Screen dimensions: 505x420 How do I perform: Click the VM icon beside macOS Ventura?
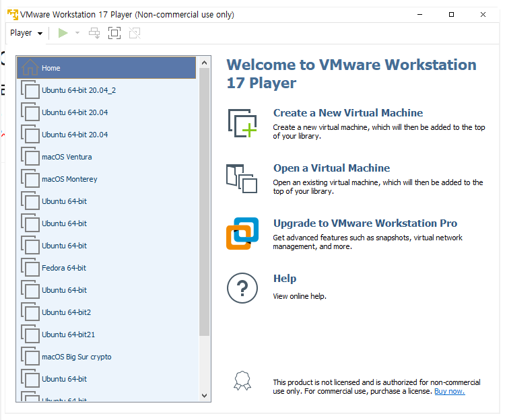pos(30,156)
